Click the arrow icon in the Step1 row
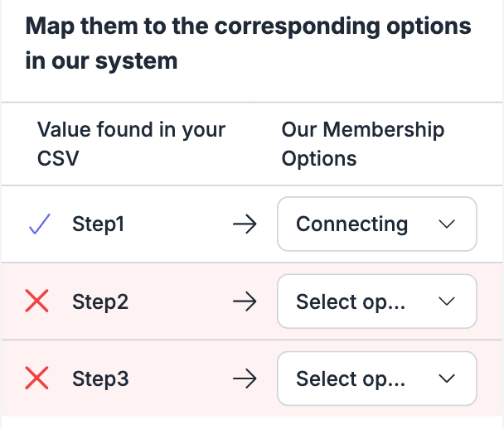Screen dimensions: 504x429 245,224
